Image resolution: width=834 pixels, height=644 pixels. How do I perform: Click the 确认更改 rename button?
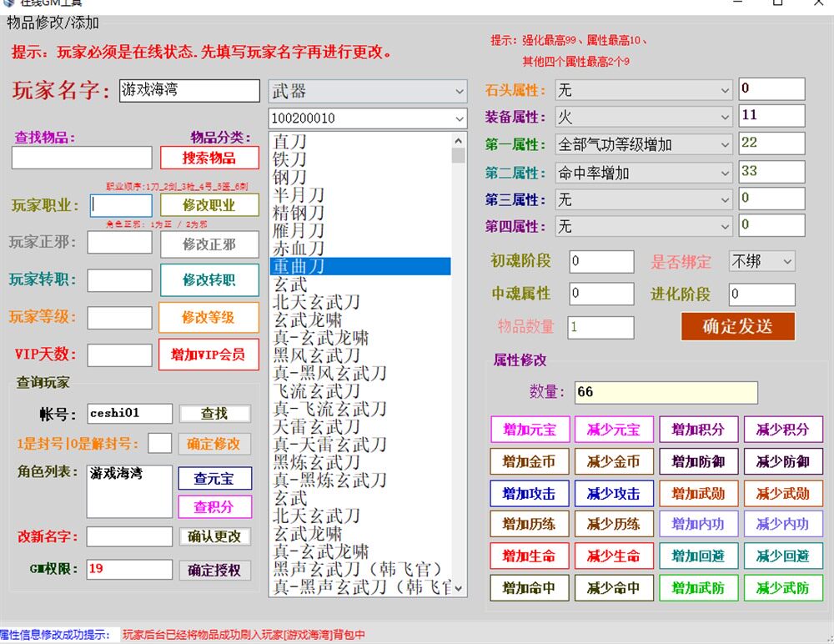214,536
